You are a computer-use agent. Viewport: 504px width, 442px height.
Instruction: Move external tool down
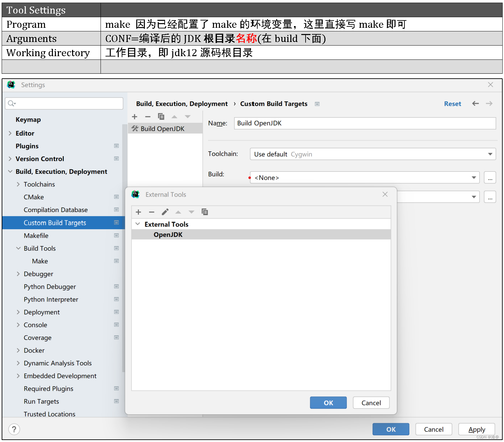(191, 212)
